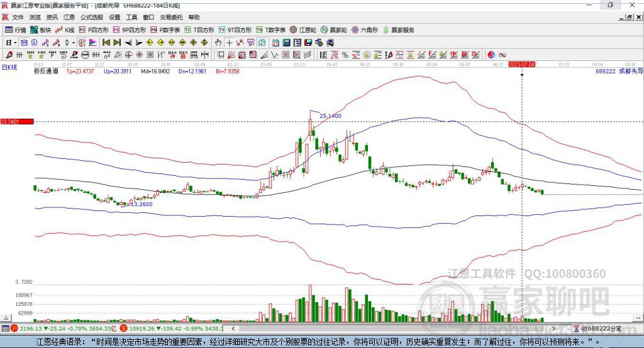The width and height of the screenshot is (644, 348).
Task: Open the 江恩 menu
Action: point(69,17)
